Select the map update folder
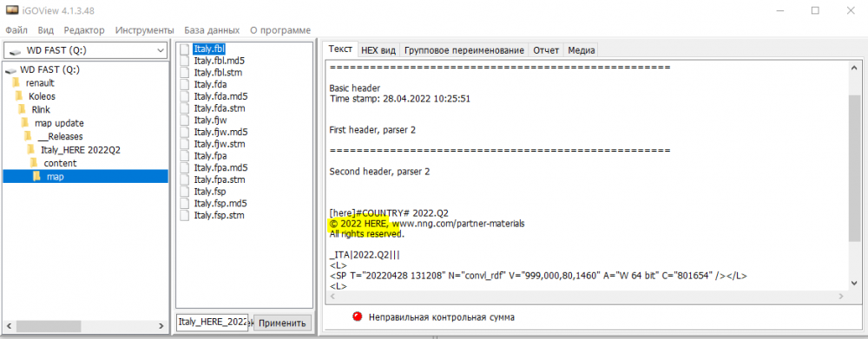 [x=59, y=123]
